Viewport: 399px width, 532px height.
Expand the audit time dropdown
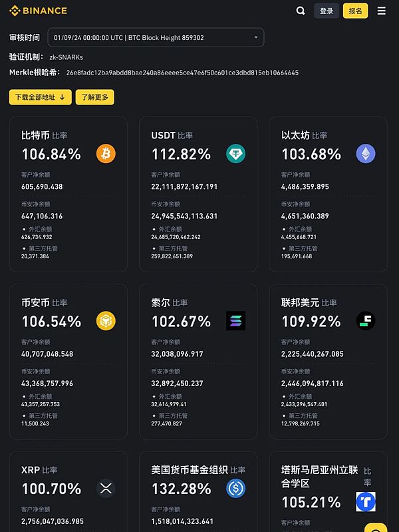tap(156, 37)
